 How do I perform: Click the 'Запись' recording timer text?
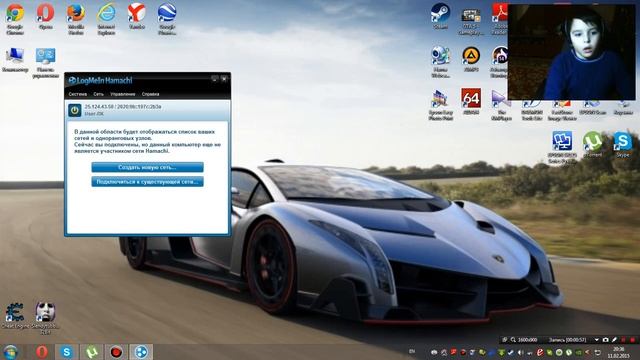pyautogui.click(x=568, y=340)
